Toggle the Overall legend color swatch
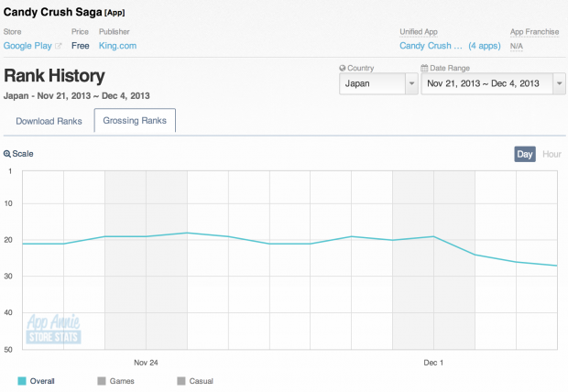 pyautogui.click(x=22, y=381)
